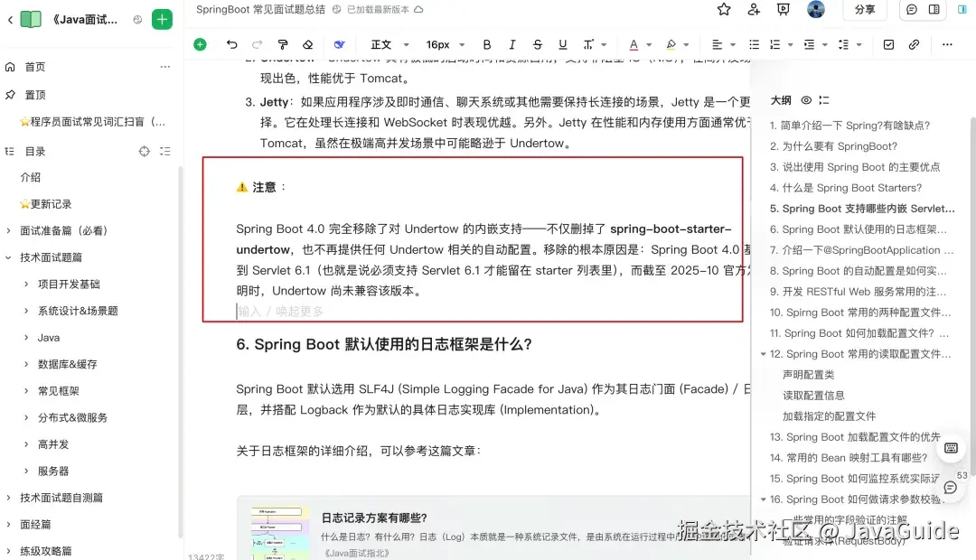Go to 首页 in the sidebar
This screenshot has height=560, width=976.
tap(35, 67)
